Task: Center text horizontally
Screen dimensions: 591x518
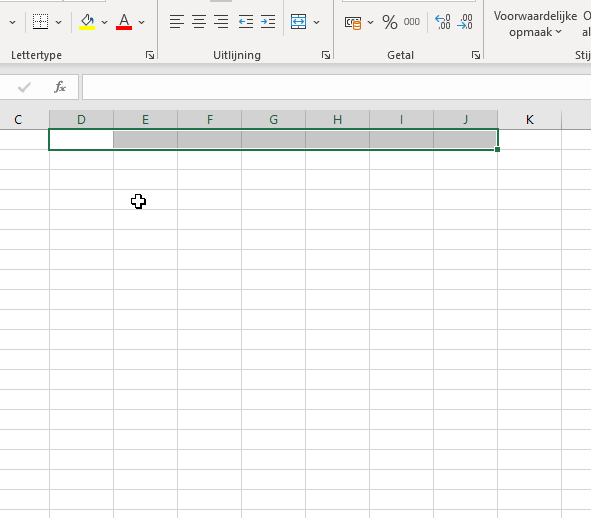Action: click(199, 21)
